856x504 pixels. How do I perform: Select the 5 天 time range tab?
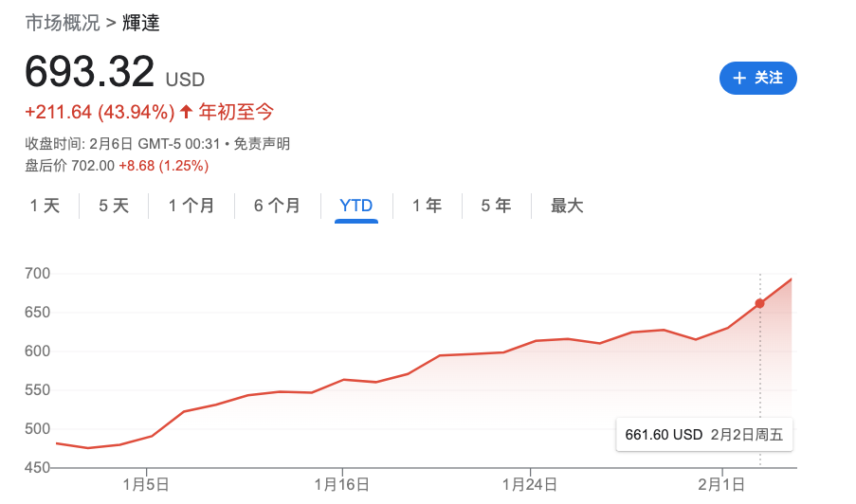(114, 206)
